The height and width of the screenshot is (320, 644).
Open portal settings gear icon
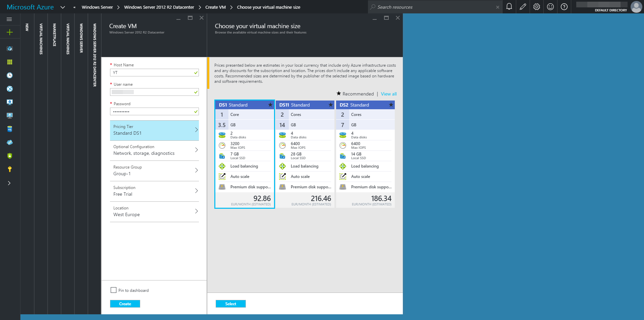click(x=537, y=7)
